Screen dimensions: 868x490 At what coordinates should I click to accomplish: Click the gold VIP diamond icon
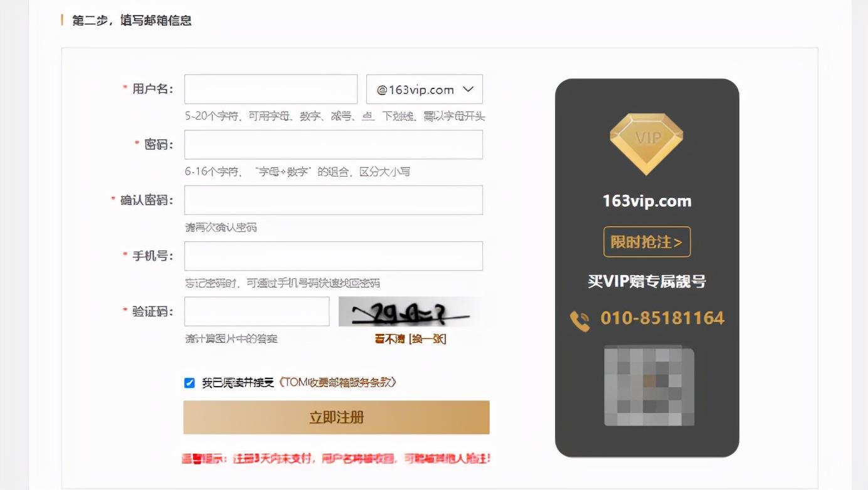(647, 144)
